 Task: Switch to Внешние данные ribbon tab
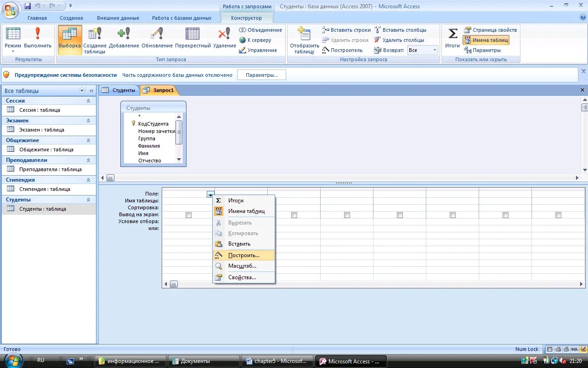(118, 18)
